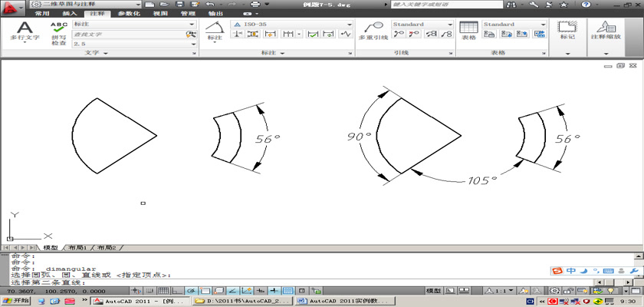Toggle Ortho Mode in status bar
This screenshot has width=644, height=307.
pos(176,291)
